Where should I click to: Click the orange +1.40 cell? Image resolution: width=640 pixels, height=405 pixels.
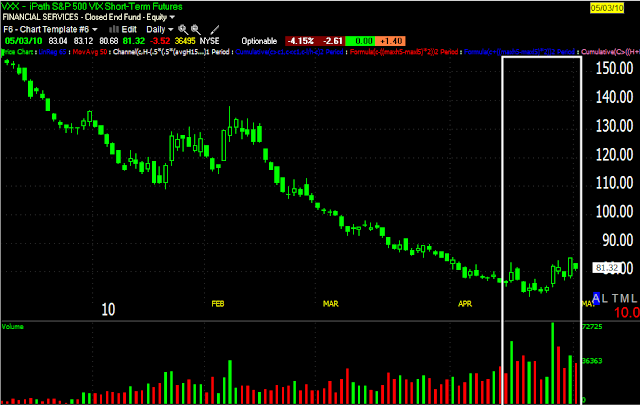tap(391, 41)
